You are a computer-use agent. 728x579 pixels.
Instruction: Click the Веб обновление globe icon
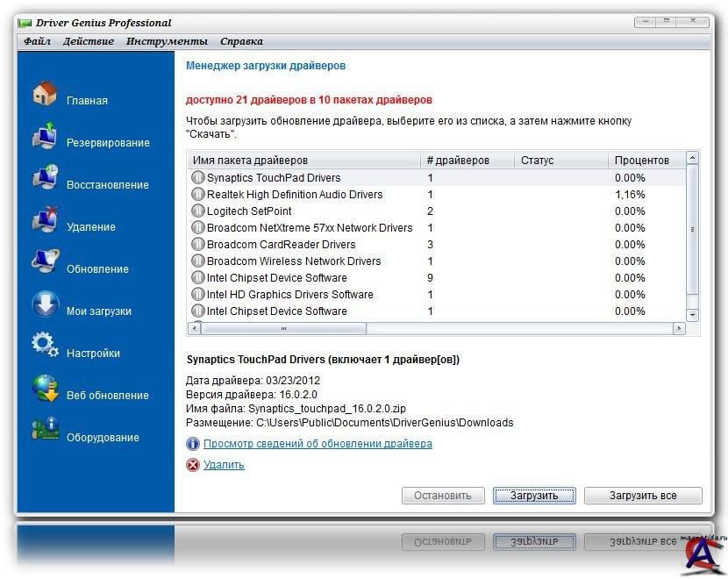coord(45,388)
